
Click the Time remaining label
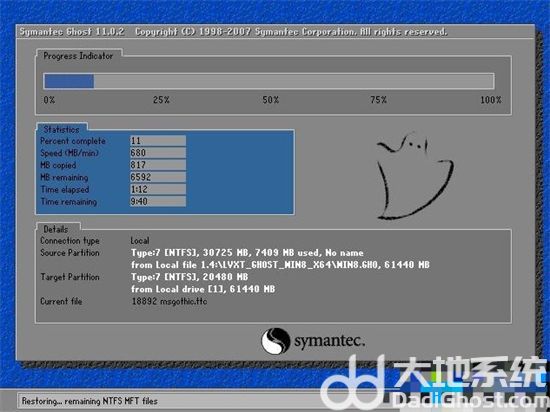68,202
